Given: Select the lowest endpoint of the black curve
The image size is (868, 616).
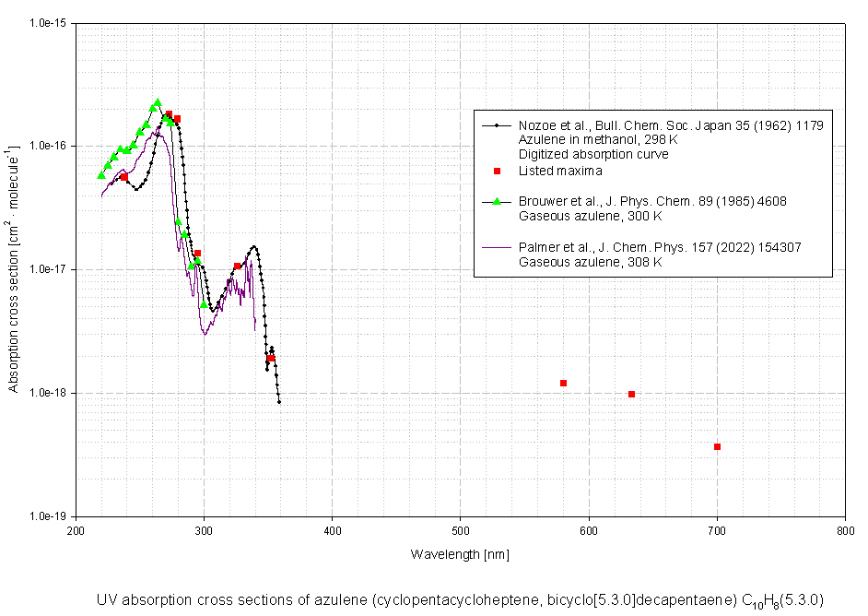Looking at the screenshot, I should (x=279, y=402).
